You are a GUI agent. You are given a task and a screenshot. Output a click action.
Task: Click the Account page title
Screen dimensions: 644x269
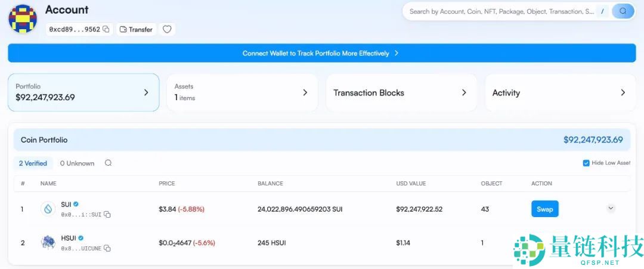(x=67, y=10)
